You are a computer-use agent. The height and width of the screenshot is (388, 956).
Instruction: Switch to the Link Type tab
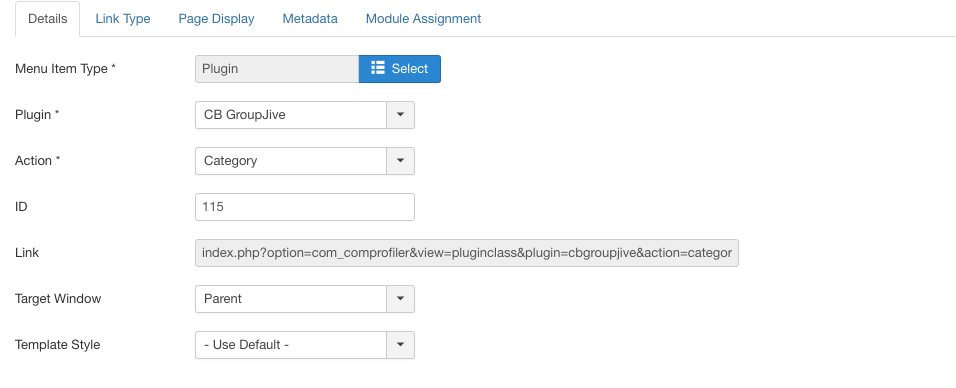pyautogui.click(x=123, y=19)
